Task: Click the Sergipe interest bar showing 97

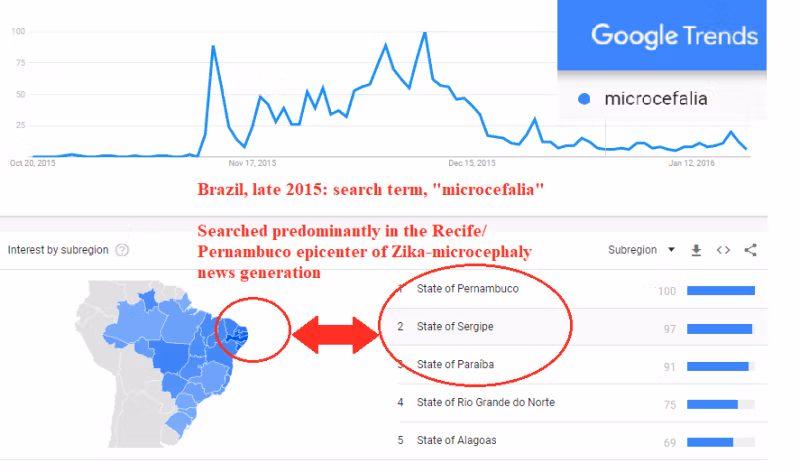Action: [x=720, y=328]
